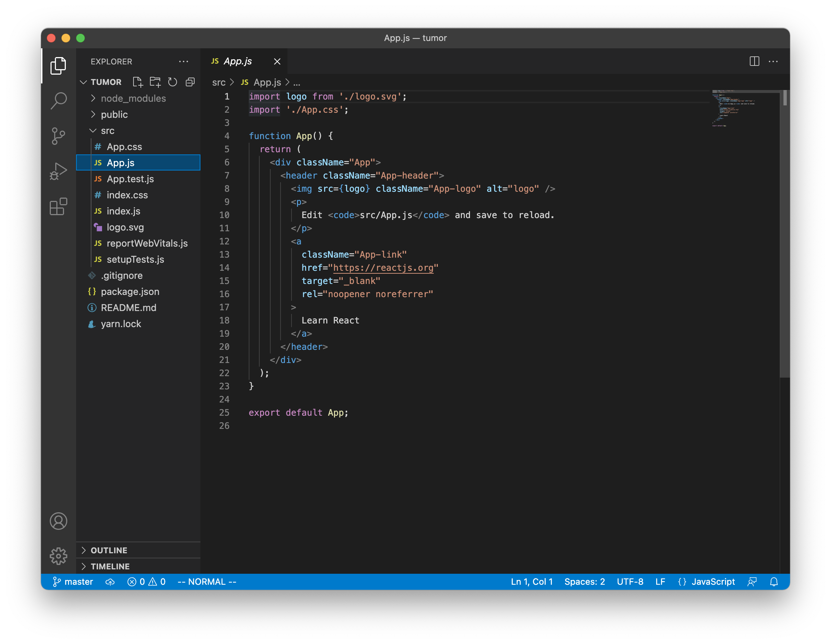Click the New Folder icon in explorer
The image size is (831, 644).
click(x=155, y=82)
